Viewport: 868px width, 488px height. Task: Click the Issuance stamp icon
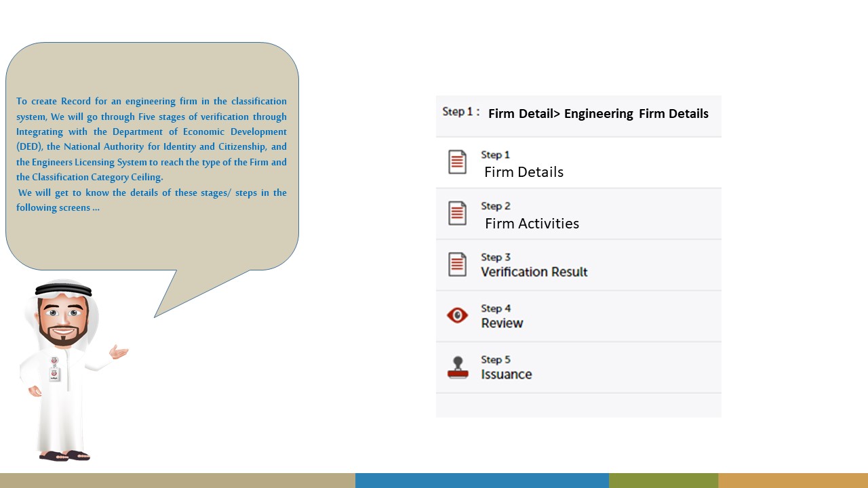tap(458, 367)
